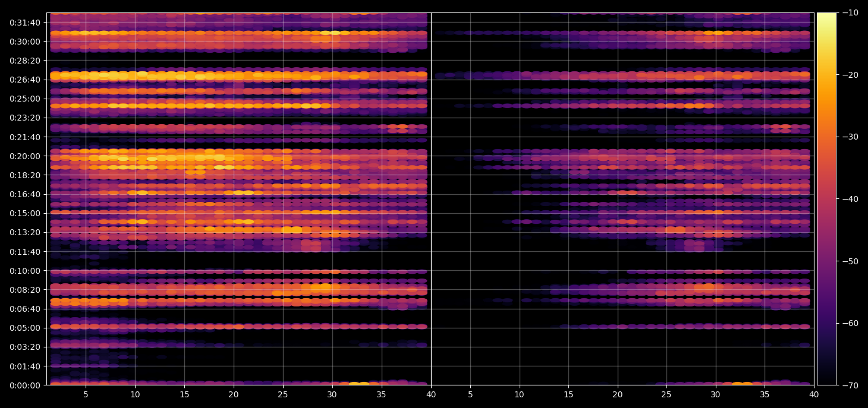Click the −70 colorbar tick label
Viewport: 868px width, 408px height.
coord(849,385)
